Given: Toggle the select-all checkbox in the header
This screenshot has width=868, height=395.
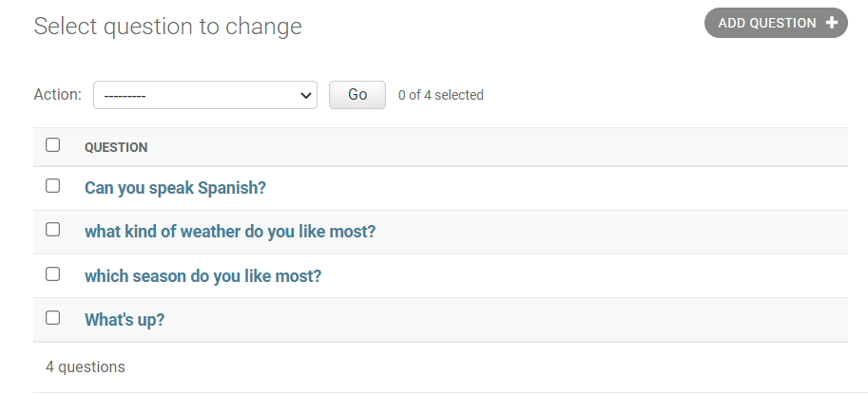Looking at the screenshot, I should pos(53,145).
